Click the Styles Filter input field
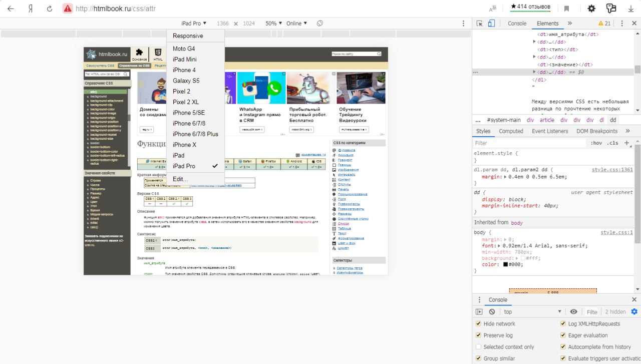641x364 pixels. [x=530, y=143]
